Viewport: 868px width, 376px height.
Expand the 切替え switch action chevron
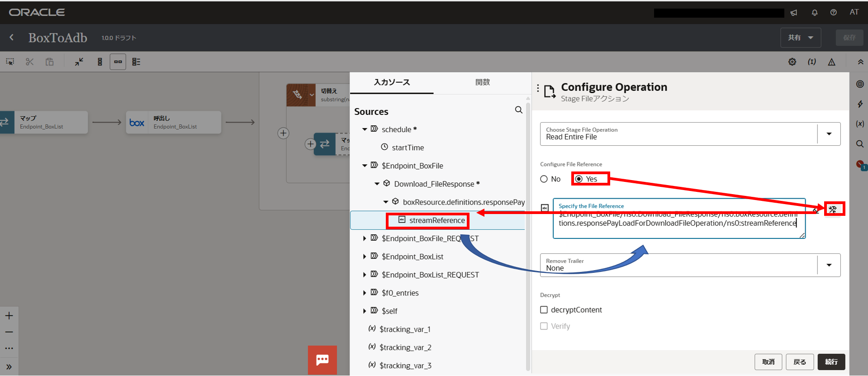click(312, 95)
